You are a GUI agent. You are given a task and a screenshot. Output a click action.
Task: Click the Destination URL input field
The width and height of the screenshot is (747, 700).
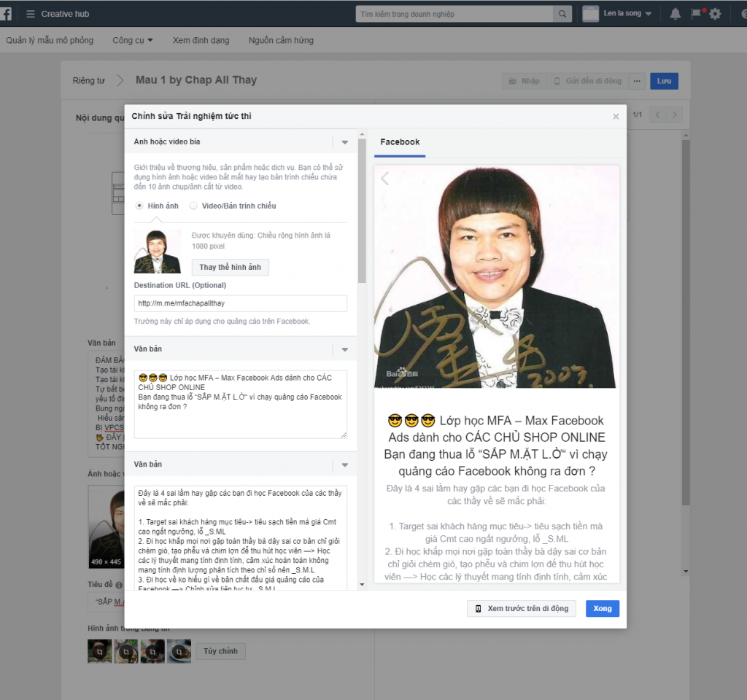tap(241, 303)
